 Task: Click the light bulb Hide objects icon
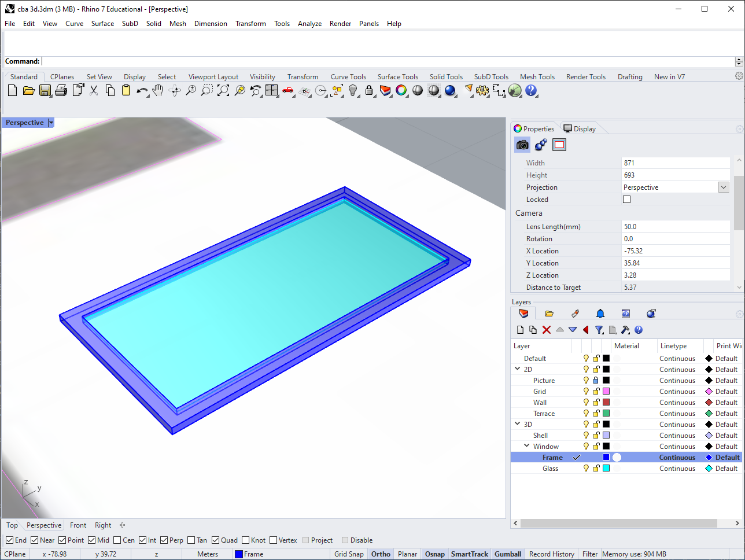(x=353, y=90)
